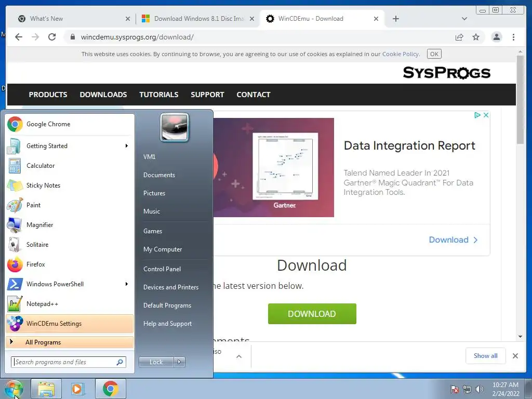Launch Calculator from Start menu

[70, 166]
